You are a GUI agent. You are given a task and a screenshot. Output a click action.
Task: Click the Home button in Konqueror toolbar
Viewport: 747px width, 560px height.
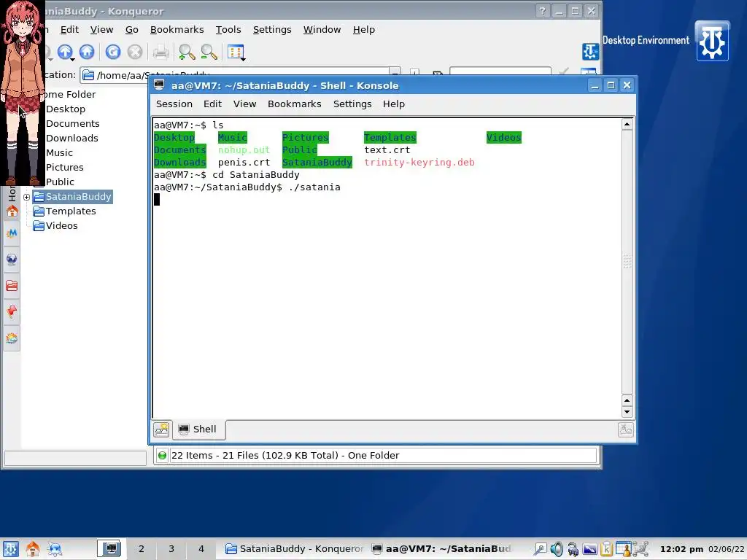click(x=87, y=52)
